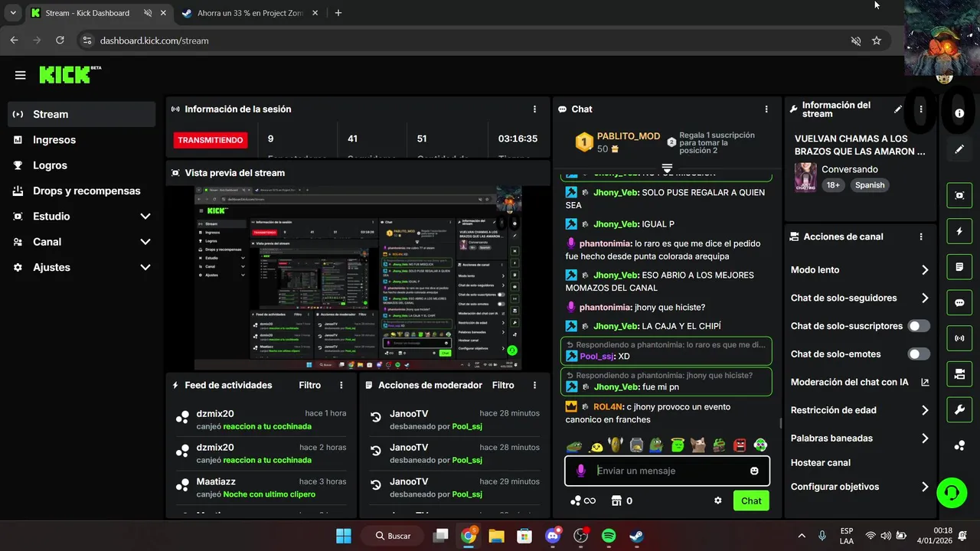The height and width of the screenshot is (551, 980).
Task: Open the Feed de actividades three-dot menu
Action: (341, 386)
